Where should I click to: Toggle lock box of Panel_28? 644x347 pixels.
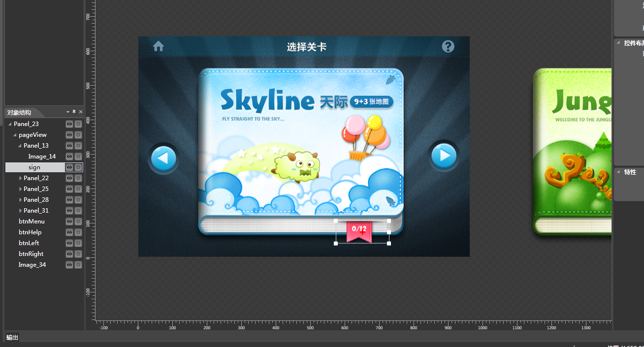click(x=78, y=200)
